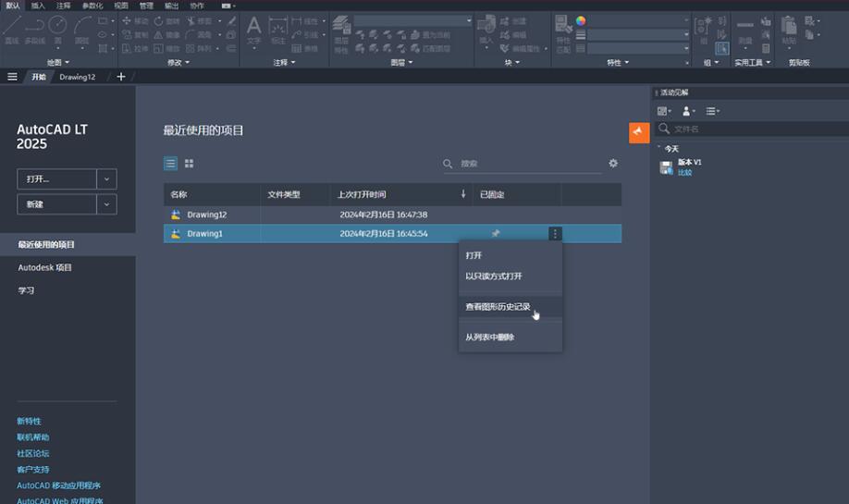Viewport: 849px width, 504px height.
Task: Expand the Modify (修改) panel
Action: pyautogui.click(x=178, y=62)
